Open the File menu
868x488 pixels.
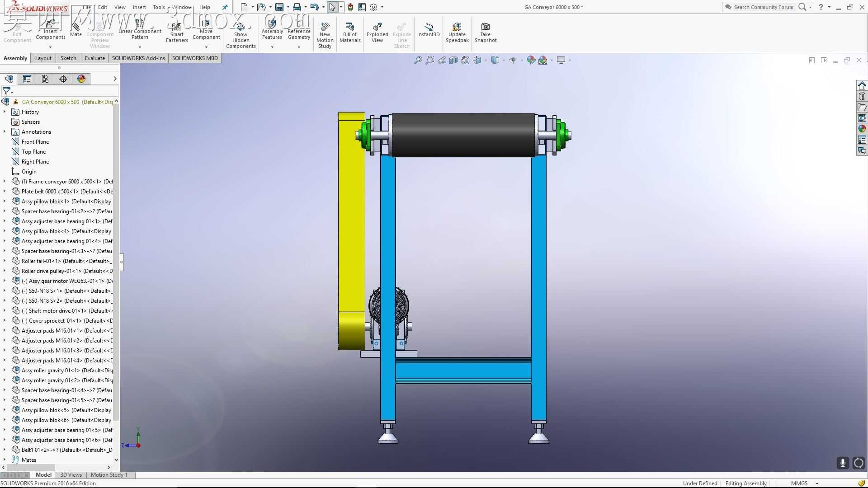[87, 7]
